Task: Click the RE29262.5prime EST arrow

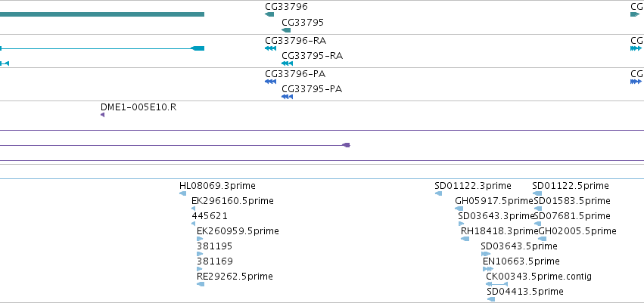Action: (201, 284)
